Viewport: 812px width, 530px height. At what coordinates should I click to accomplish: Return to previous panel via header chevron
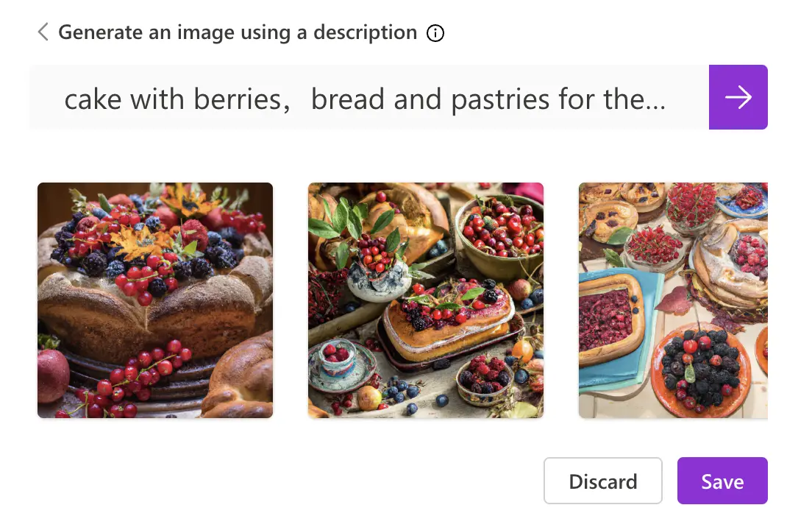(x=43, y=32)
